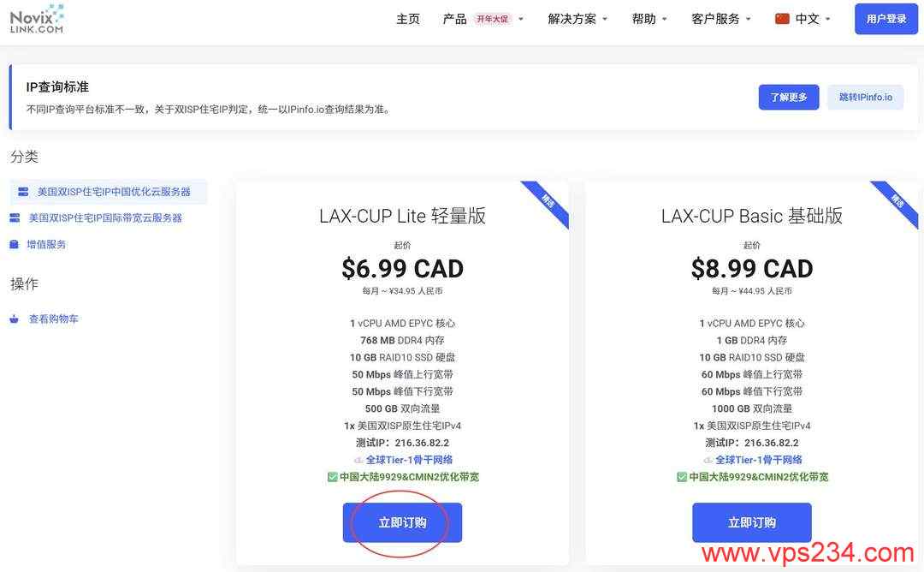
Task: Expand the 帮助 dropdown arrow
Action: [665, 19]
